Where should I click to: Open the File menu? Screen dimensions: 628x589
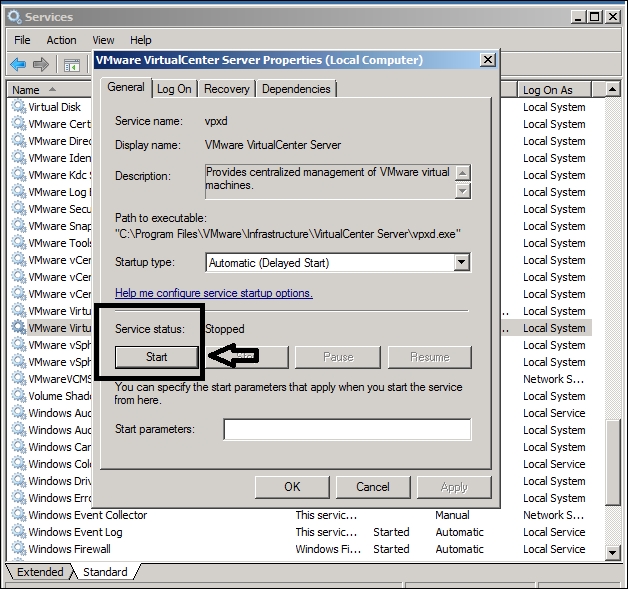click(22, 40)
